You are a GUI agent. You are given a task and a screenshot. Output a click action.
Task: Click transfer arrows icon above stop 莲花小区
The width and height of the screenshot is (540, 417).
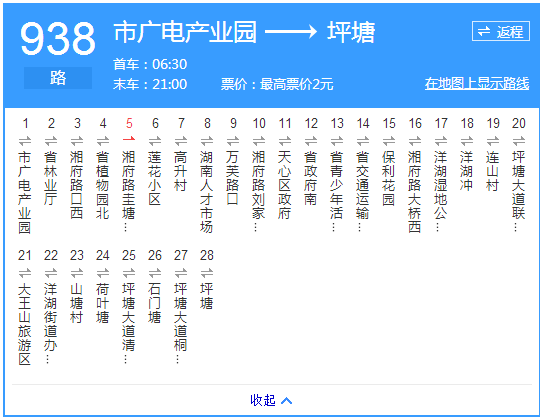155,141
